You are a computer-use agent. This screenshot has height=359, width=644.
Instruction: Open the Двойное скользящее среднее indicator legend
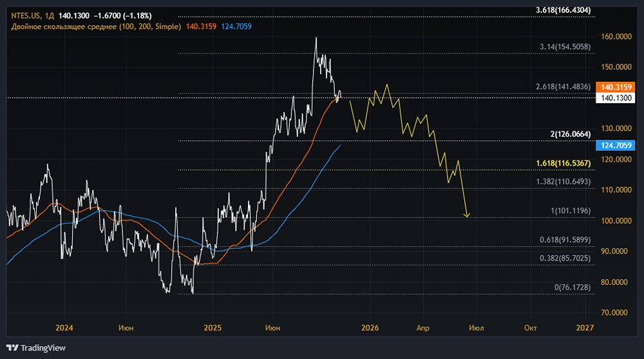point(95,27)
